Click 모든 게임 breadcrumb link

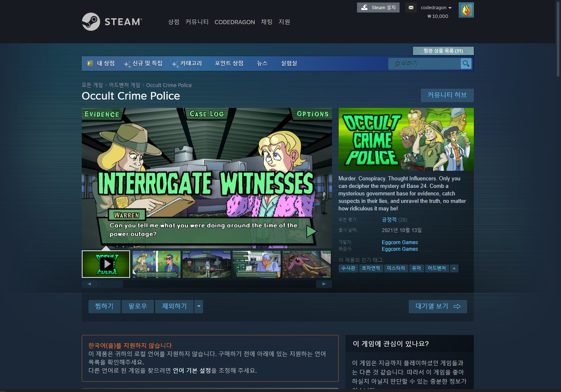(x=92, y=85)
